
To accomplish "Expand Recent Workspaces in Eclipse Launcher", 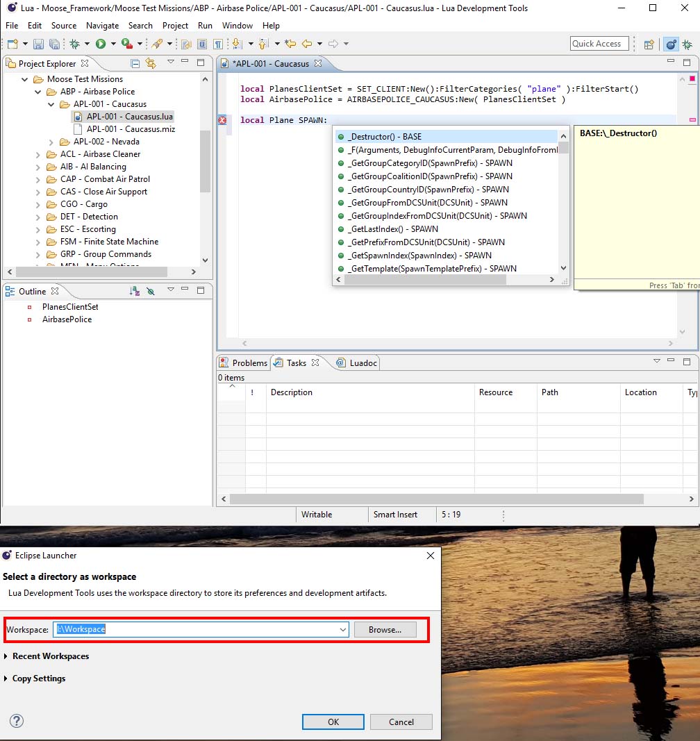I will coord(6,656).
